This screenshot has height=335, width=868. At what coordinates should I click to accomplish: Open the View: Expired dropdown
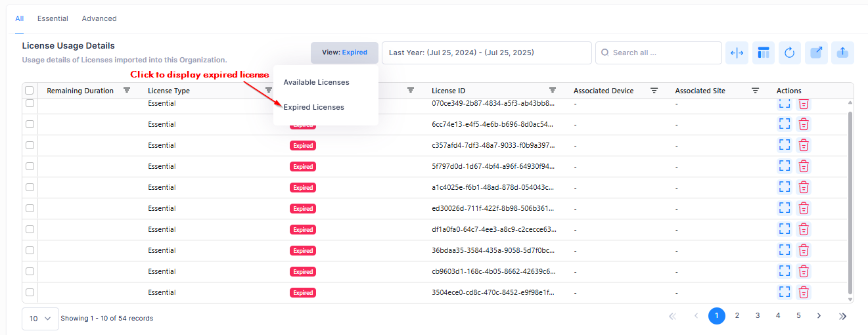point(344,53)
